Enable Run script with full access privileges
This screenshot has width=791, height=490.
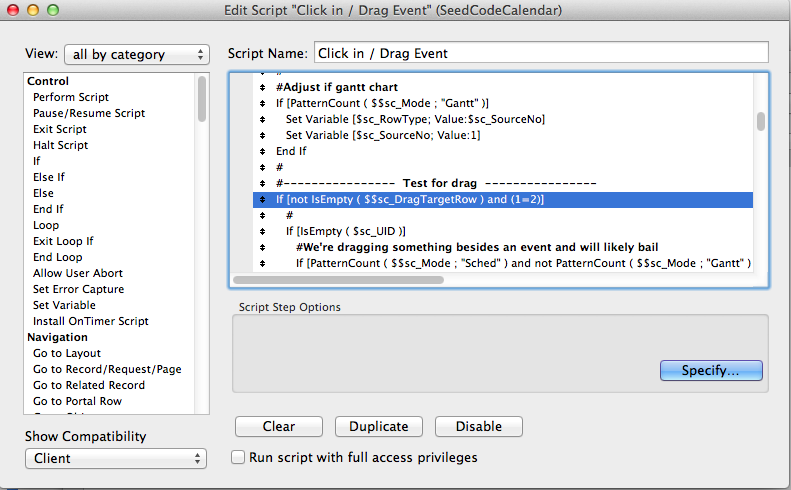[x=238, y=457]
